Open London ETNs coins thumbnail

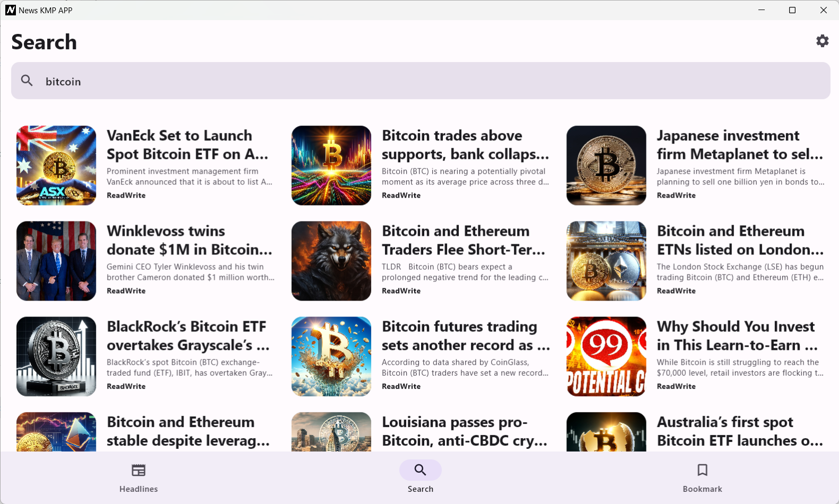coord(606,261)
